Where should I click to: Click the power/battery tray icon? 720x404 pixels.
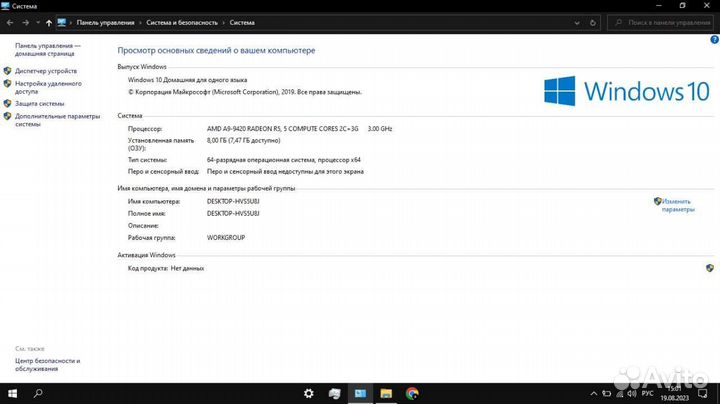607,393
